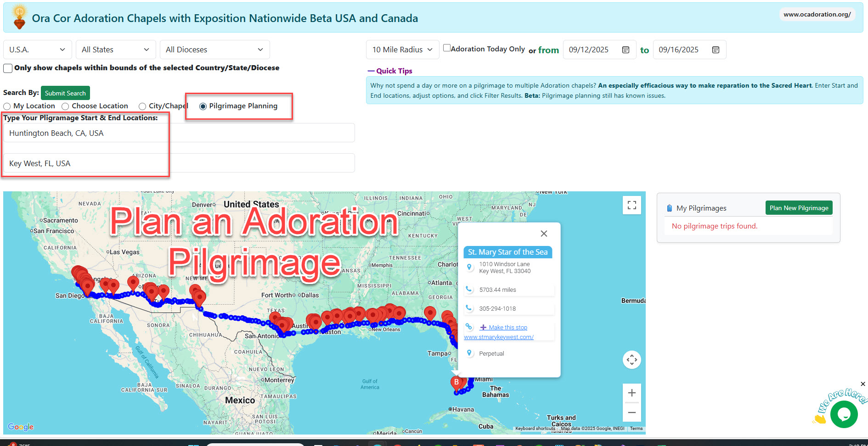This screenshot has height=446, width=868.
Task: Expand the All Dioceses dropdown
Action: pos(214,50)
